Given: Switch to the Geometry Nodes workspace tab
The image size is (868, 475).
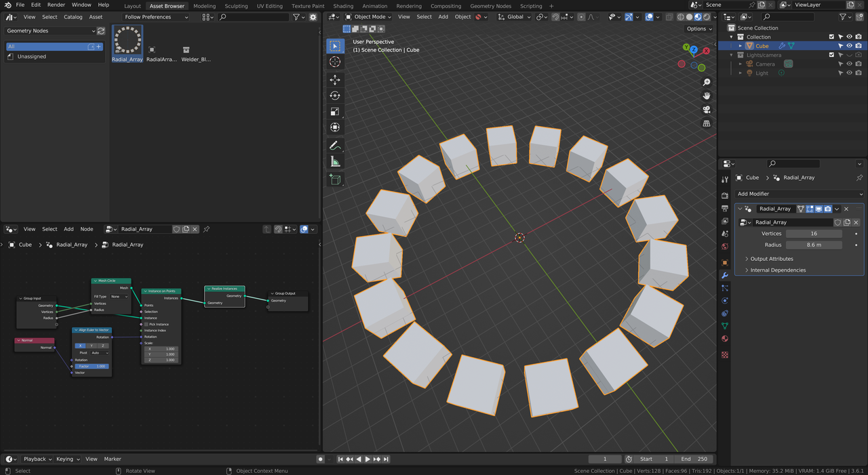Looking at the screenshot, I should click(490, 6).
